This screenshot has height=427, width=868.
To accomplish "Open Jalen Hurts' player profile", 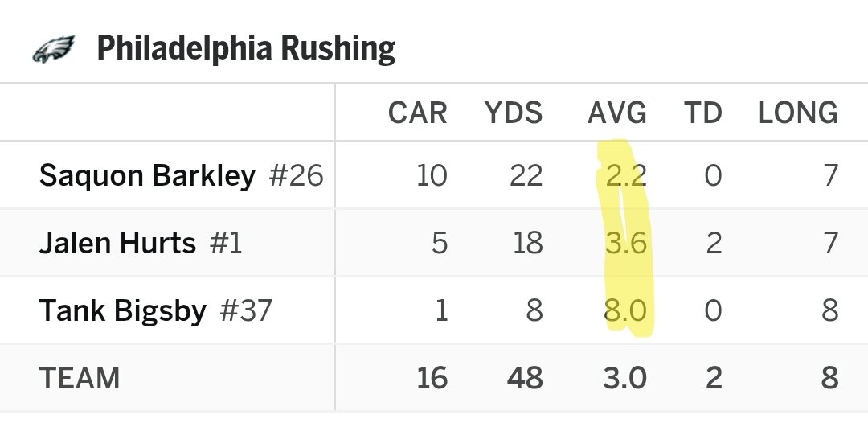I will [117, 243].
